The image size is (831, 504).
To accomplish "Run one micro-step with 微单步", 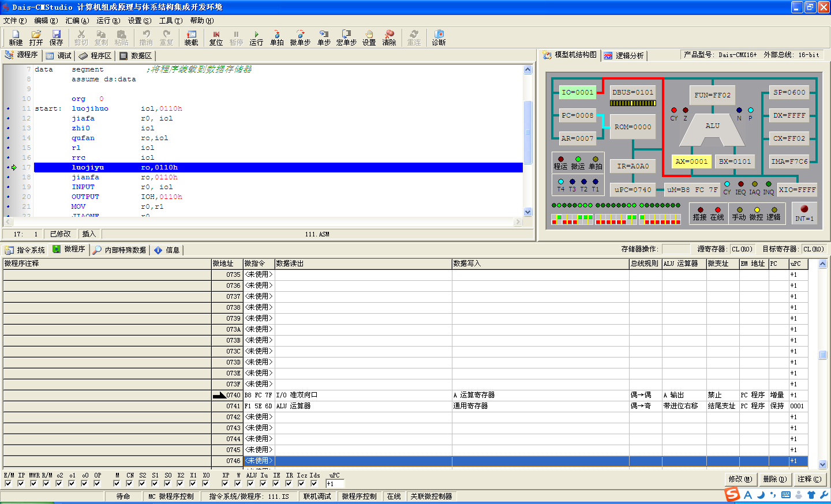I will pos(300,38).
